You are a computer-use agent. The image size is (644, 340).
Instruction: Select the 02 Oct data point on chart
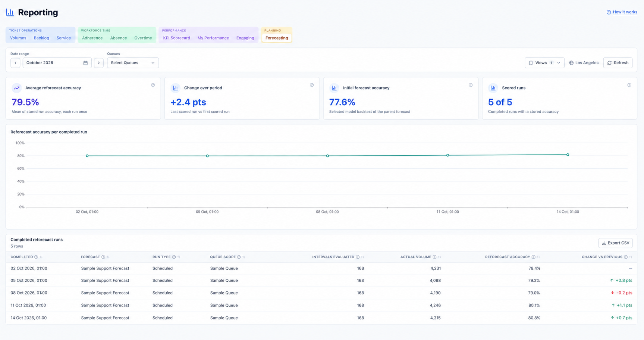pyautogui.click(x=87, y=156)
